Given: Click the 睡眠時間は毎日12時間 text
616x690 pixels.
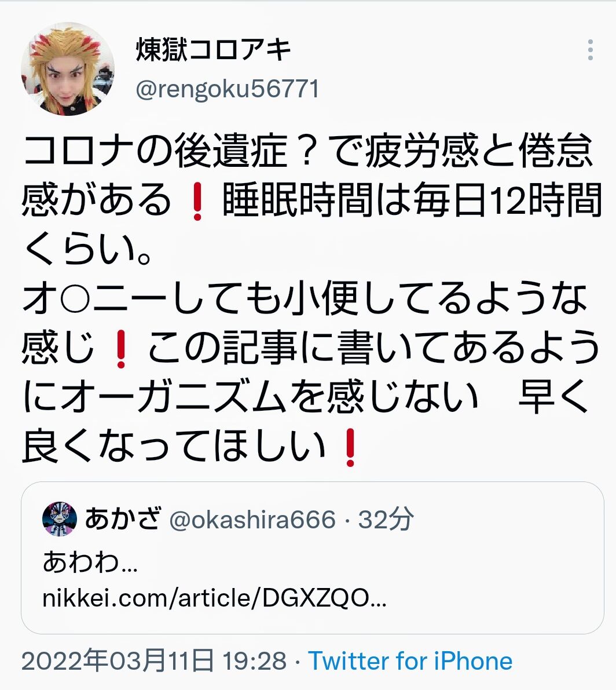Looking at the screenshot, I should (412, 201).
